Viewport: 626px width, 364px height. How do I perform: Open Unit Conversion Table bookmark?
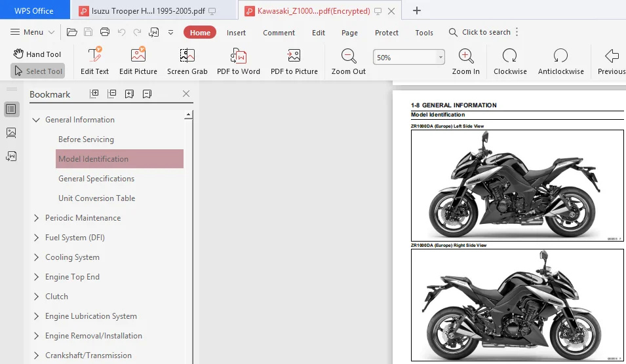pyautogui.click(x=96, y=198)
